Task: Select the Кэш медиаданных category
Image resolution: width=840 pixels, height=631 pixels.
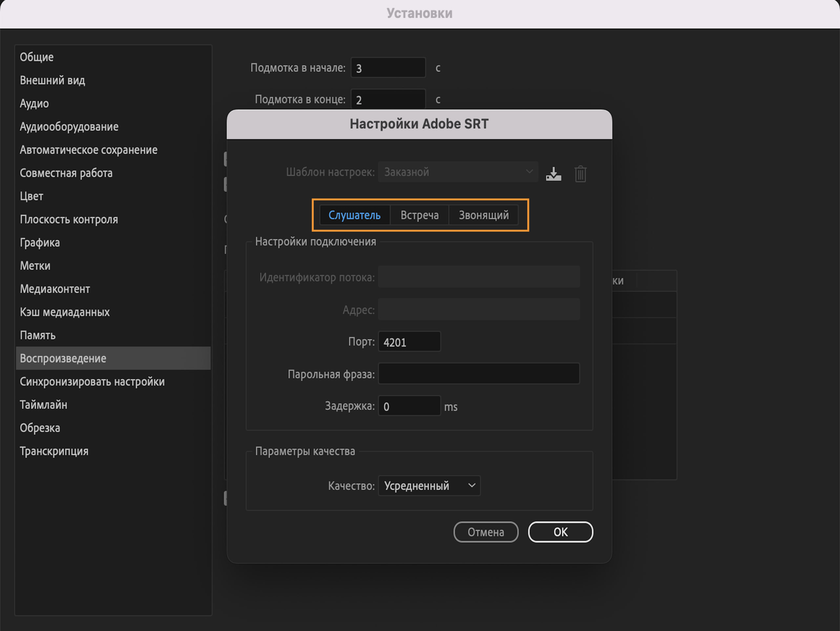Action: point(65,312)
